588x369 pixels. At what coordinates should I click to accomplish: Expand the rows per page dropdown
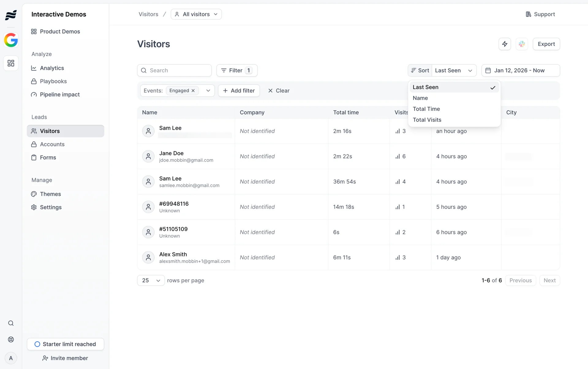tap(151, 281)
